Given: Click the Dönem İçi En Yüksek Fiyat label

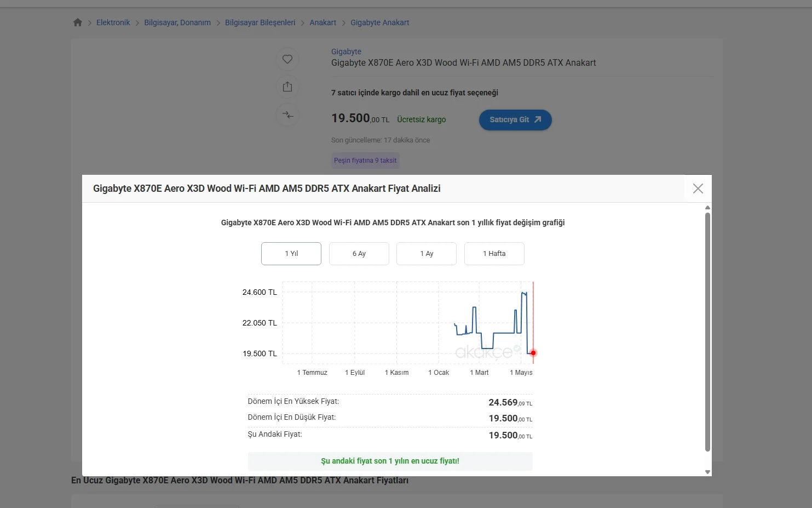Looking at the screenshot, I should (x=293, y=402).
